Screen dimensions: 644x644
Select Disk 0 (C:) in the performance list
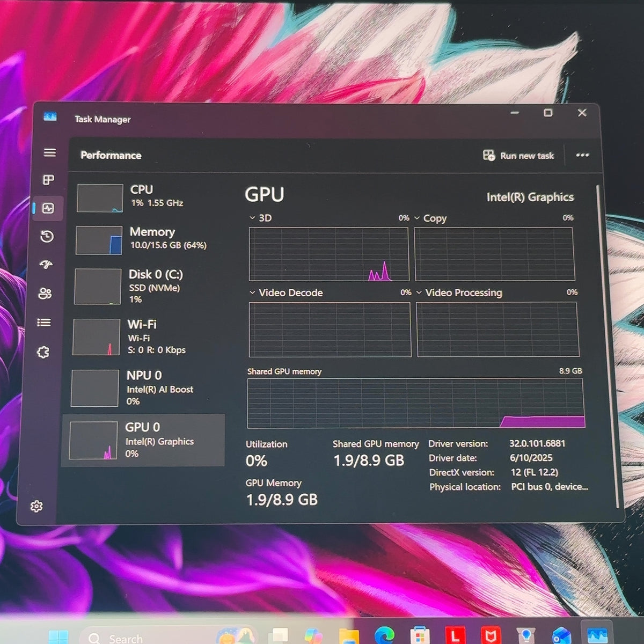click(148, 286)
